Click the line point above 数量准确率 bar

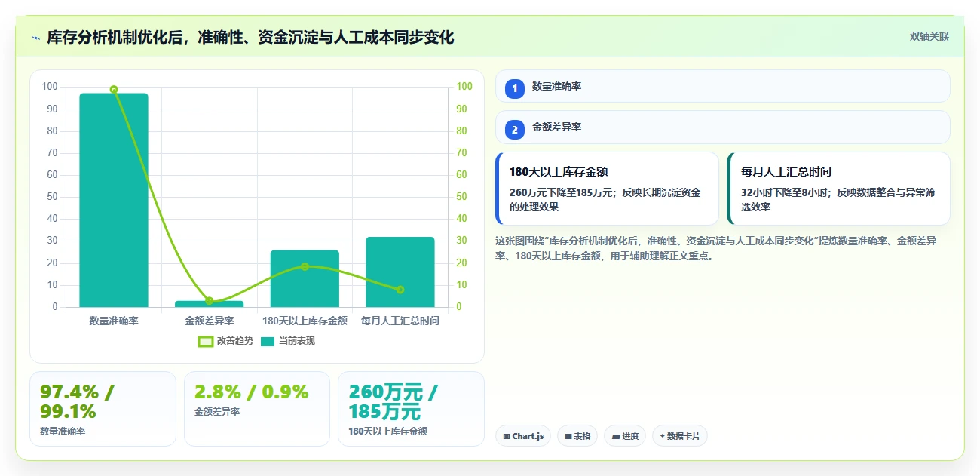point(114,89)
